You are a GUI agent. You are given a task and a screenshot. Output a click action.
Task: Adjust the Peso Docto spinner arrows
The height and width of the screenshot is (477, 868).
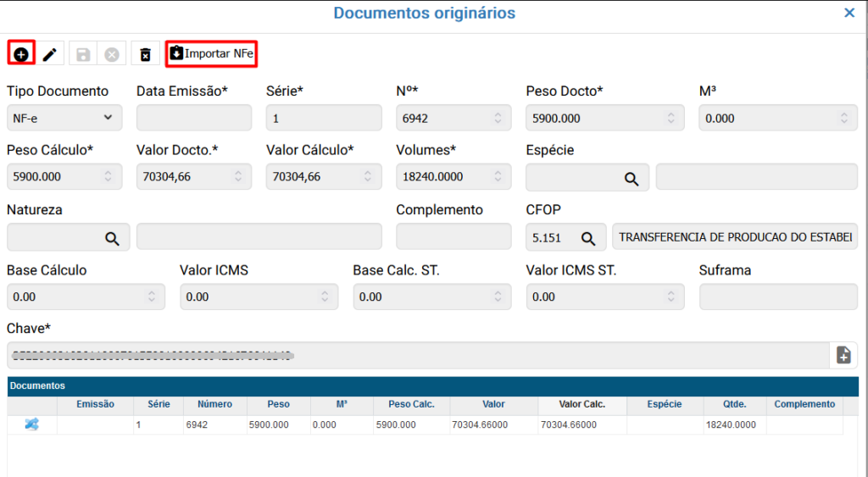coord(670,118)
